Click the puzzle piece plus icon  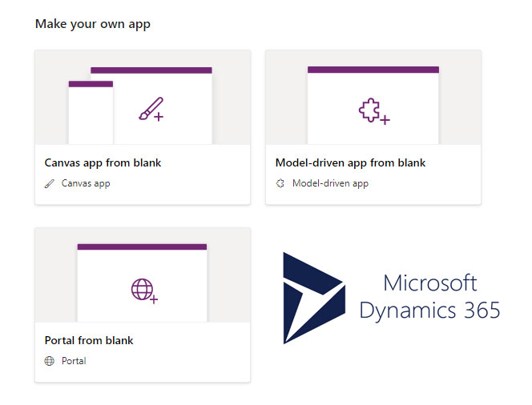[374, 111]
